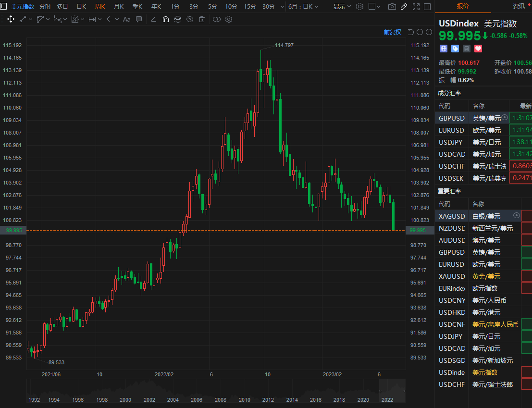Open the XAUUSD 黄金/美元 row
Screen dimensions: 532x408
click(483, 276)
